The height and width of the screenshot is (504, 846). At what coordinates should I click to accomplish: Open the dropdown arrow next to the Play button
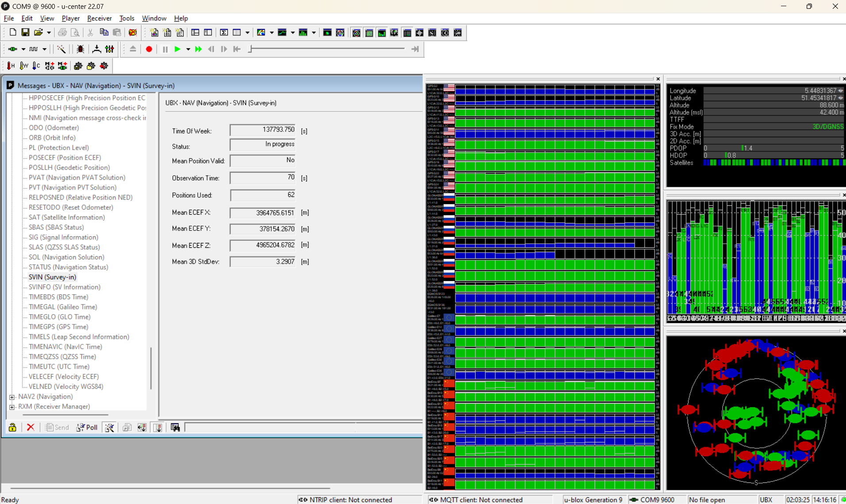(188, 49)
